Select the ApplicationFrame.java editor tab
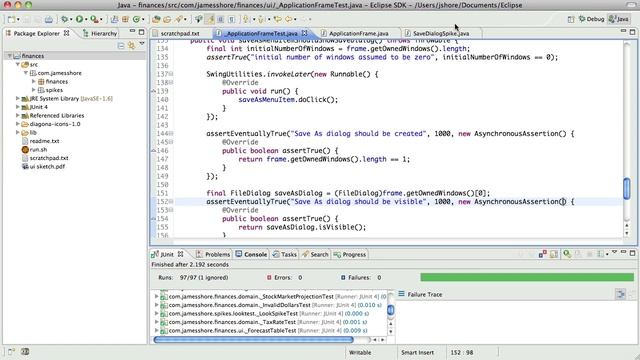 [x=359, y=33]
